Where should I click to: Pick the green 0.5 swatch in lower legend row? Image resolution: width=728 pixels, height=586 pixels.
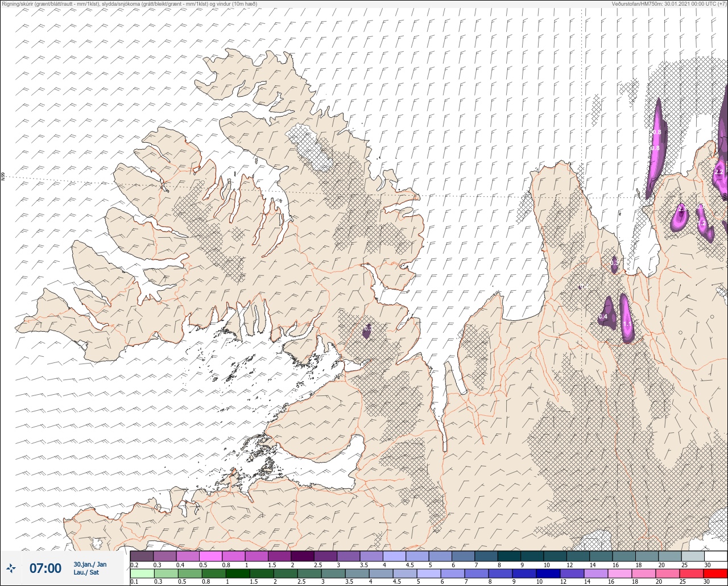click(x=189, y=573)
